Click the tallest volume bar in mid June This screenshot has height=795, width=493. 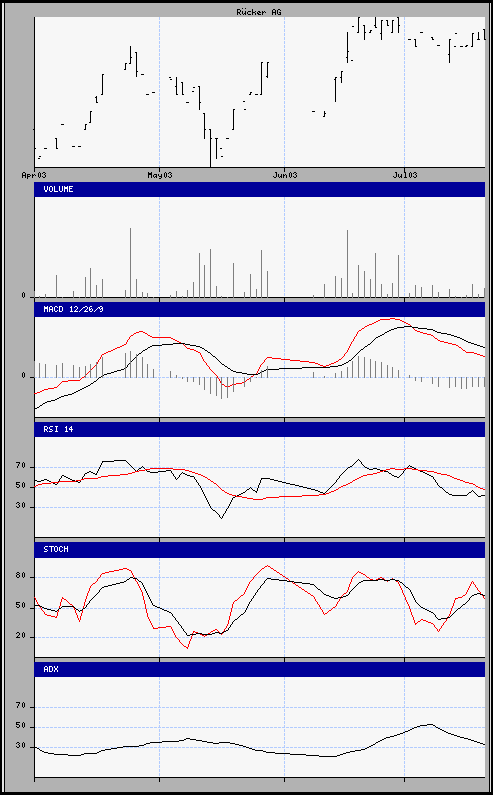(347, 263)
